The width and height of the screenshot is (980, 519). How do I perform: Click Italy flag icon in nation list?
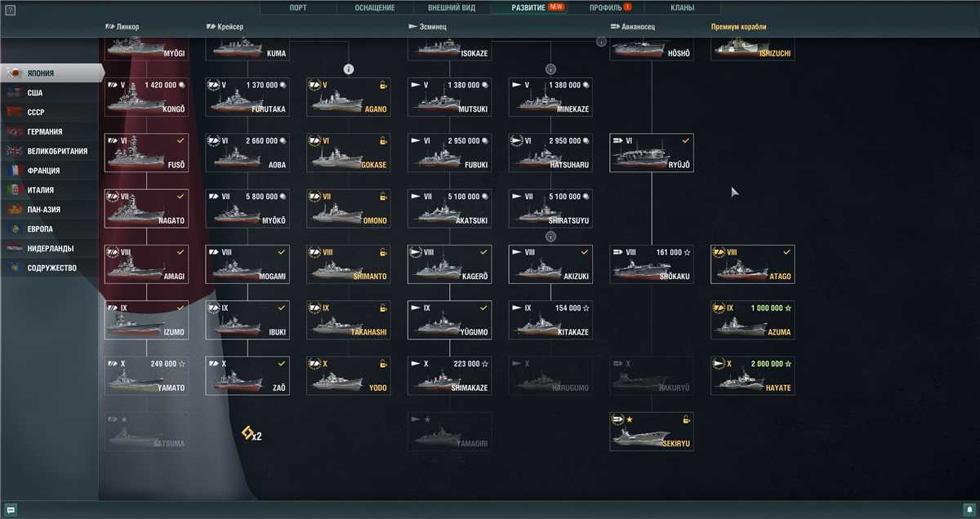[x=14, y=190]
